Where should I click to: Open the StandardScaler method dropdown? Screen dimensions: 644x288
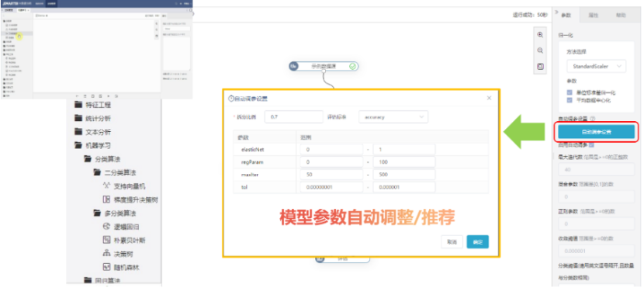pos(597,66)
